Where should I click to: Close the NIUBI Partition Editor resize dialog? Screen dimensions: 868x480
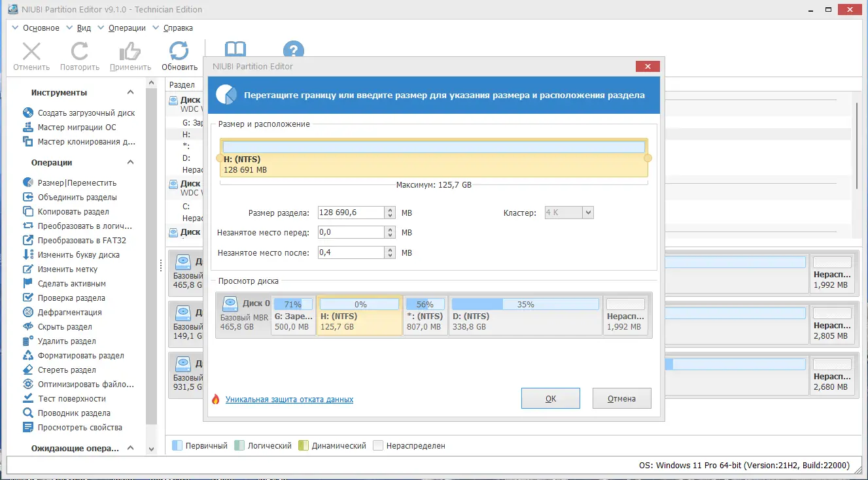pyautogui.click(x=648, y=66)
